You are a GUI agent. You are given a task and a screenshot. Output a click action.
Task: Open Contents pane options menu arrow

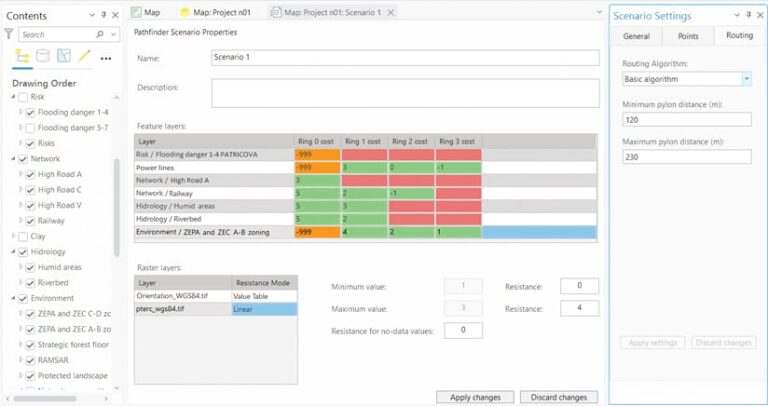92,16
